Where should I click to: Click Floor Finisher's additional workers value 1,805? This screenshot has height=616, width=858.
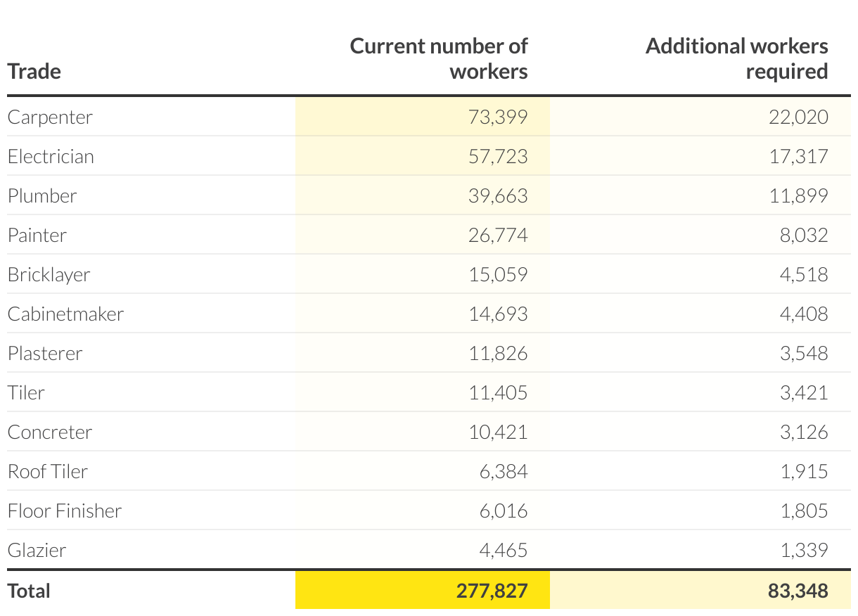pyautogui.click(x=804, y=511)
